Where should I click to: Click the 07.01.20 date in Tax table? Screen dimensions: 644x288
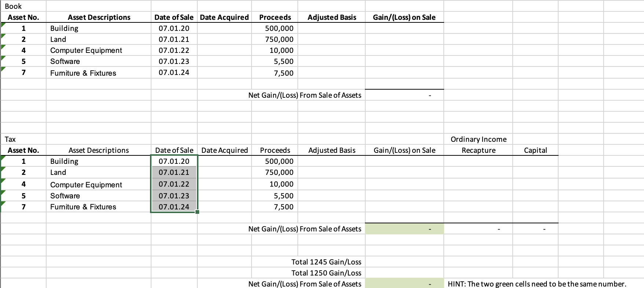pyautogui.click(x=174, y=161)
